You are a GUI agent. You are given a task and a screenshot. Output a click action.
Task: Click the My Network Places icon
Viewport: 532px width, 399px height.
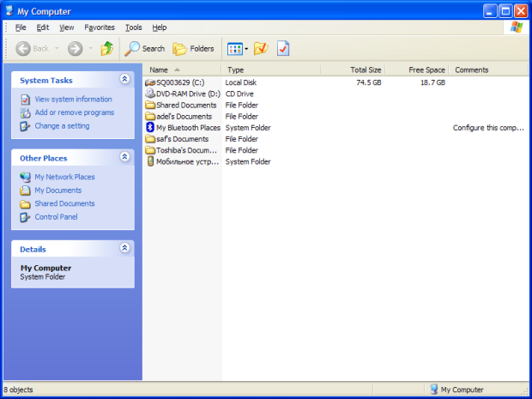point(25,177)
